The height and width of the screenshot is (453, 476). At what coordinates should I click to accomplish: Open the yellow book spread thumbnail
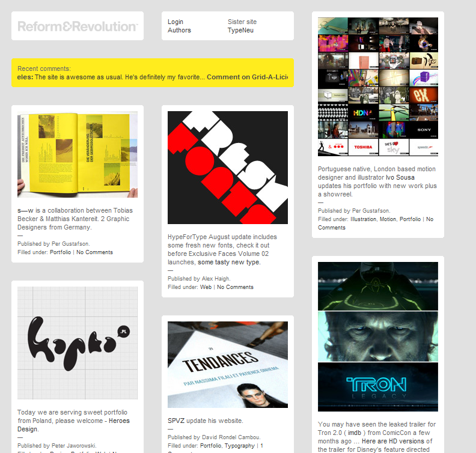tap(78, 154)
